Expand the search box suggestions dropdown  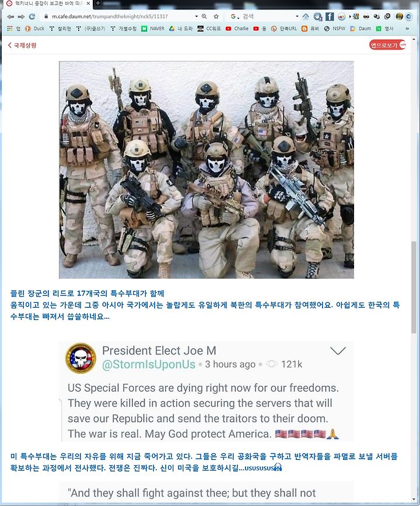click(x=297, y=16)
